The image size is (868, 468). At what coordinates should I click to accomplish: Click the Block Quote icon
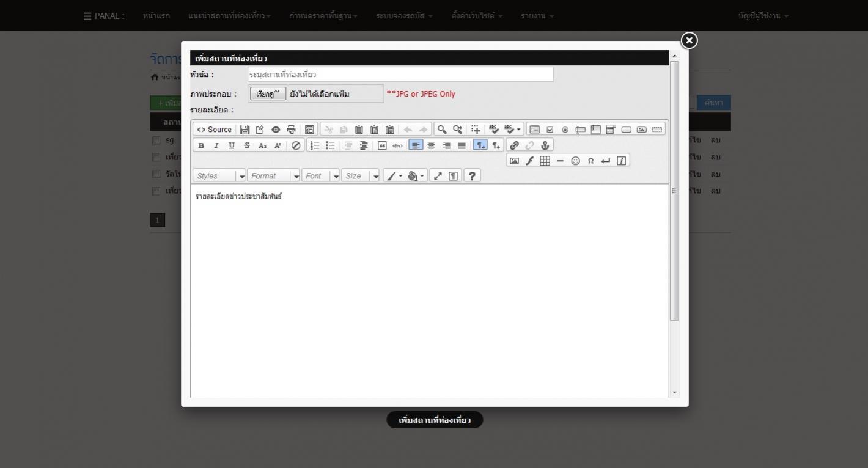(383, 145)
